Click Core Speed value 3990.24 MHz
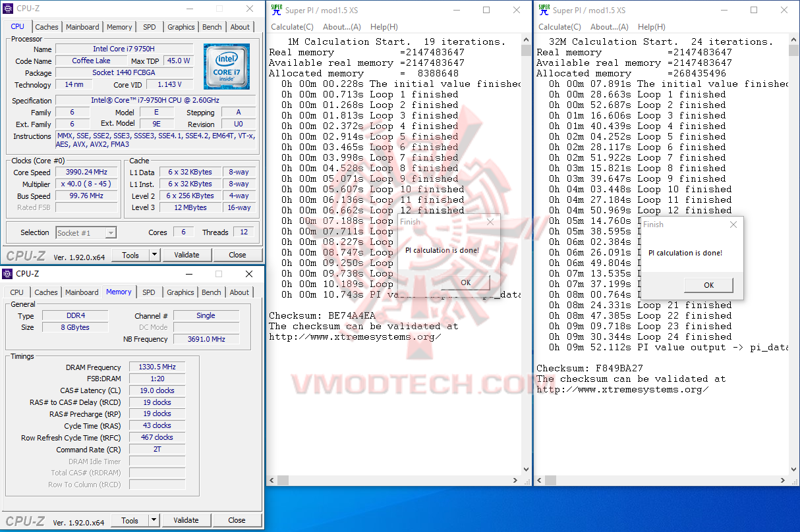 coord(87,172)
